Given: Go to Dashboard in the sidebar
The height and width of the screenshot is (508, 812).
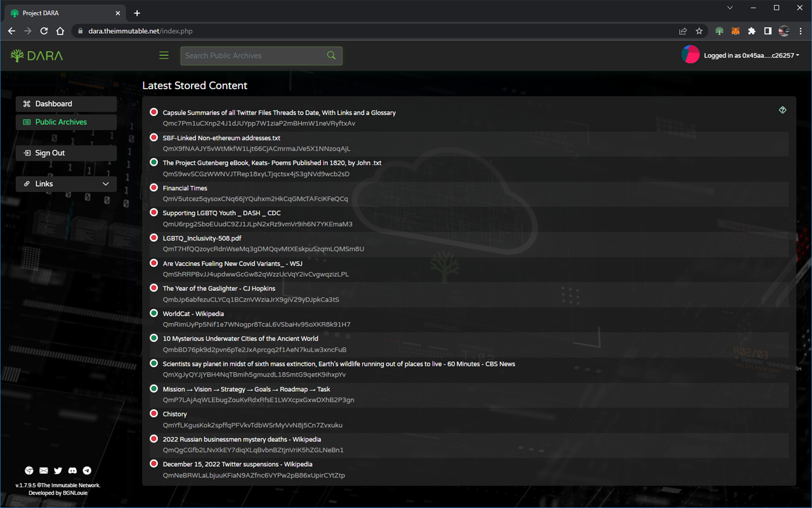Looking at the screenshot, I should [66, 104].
